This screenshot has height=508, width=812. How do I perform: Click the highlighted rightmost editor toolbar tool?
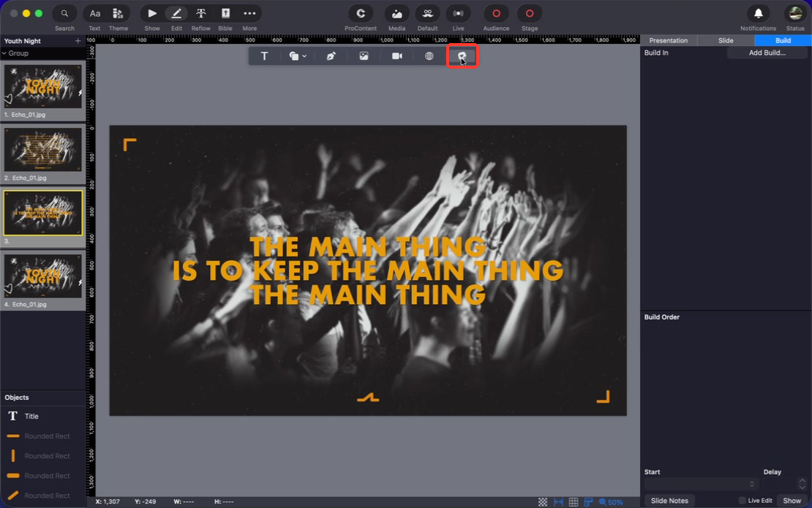coord(462,56)
